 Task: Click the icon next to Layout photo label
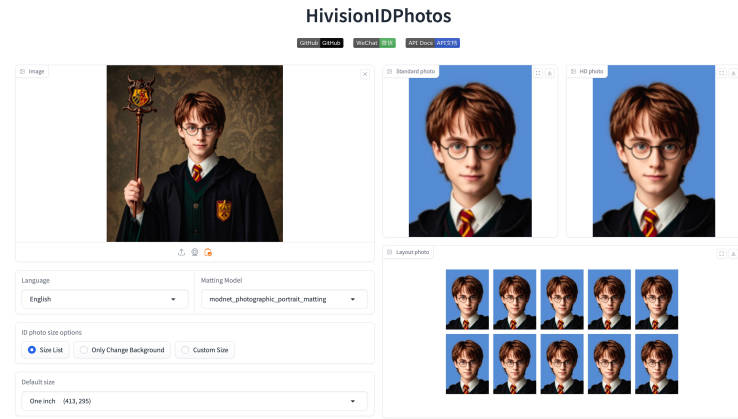(x=389, y=252)
